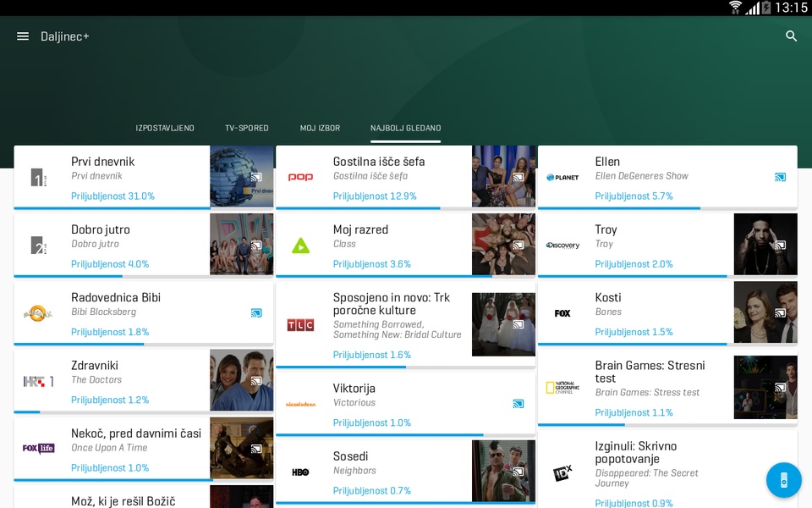Cast Troy from its thumbnail icon

(x=780, y=246)
